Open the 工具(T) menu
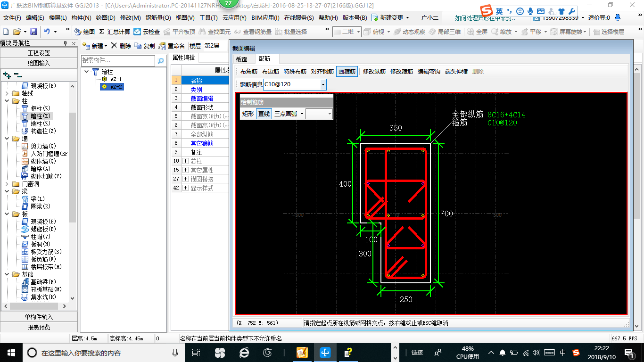This screenshot has height=362, width=644. (208, 18)
